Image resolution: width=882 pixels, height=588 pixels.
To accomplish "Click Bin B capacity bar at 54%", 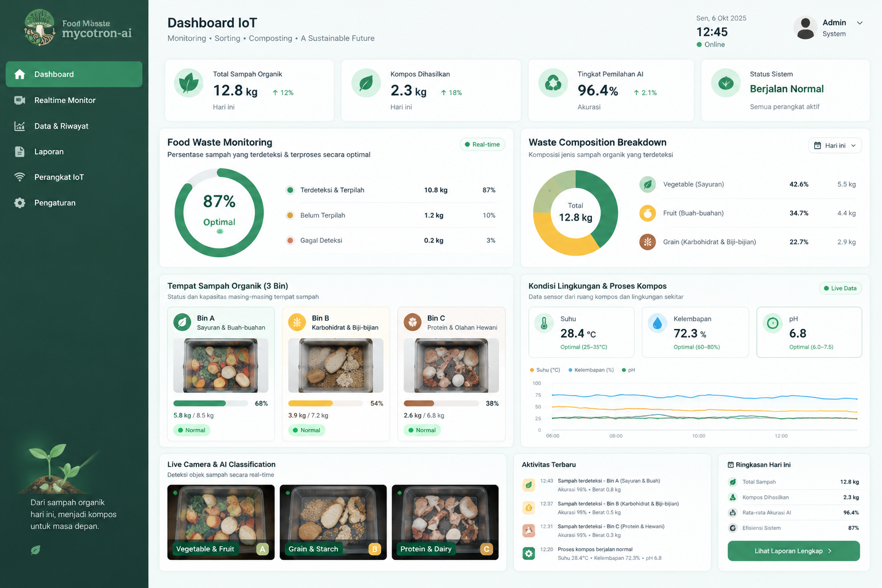I will 326,403.
